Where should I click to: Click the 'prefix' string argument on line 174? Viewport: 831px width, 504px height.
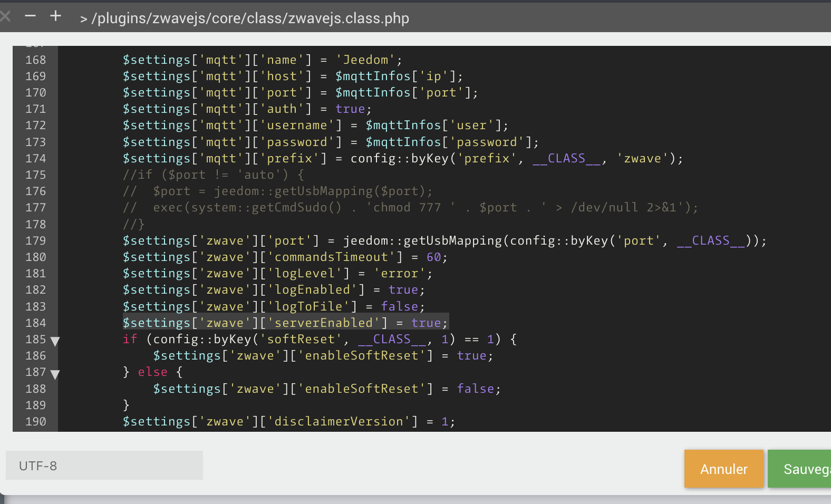[x=487, y=159]
